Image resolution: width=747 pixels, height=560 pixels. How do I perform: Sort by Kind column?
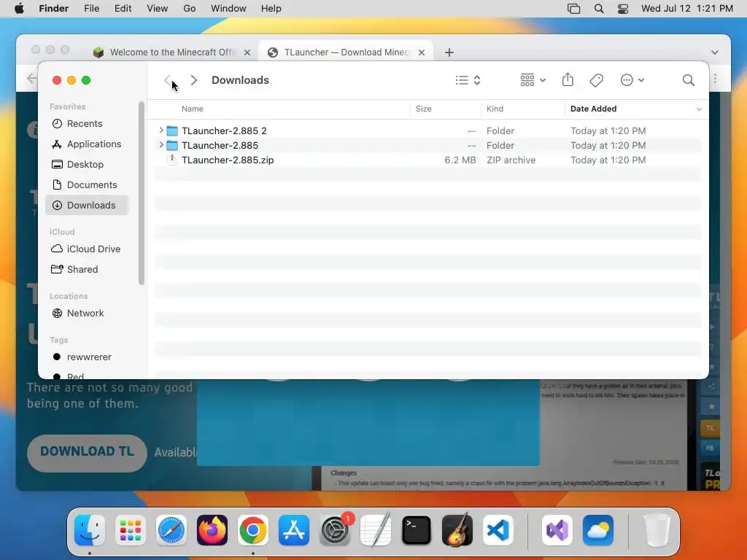[495, 109]
